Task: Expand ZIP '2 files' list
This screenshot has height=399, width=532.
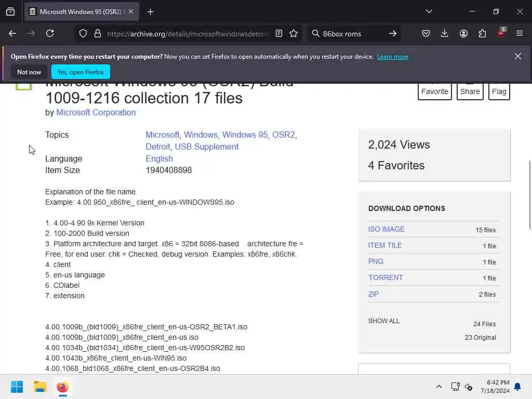Action: point(487,295)
